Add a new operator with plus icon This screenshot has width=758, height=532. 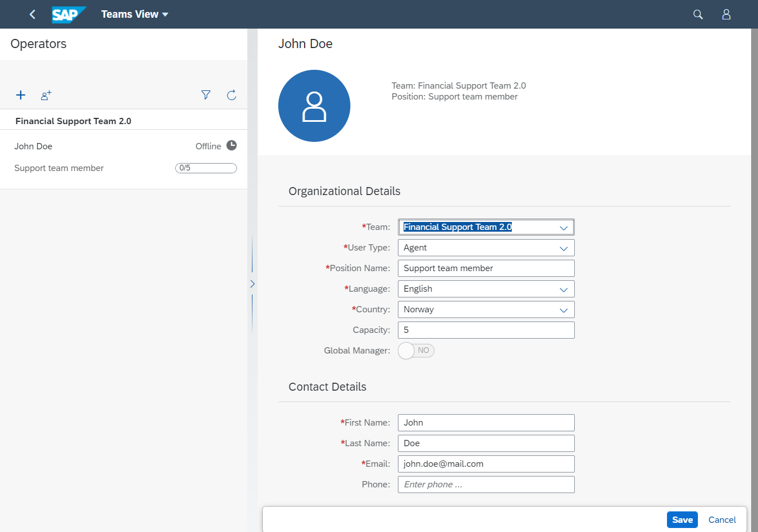[x=21, y=95]
